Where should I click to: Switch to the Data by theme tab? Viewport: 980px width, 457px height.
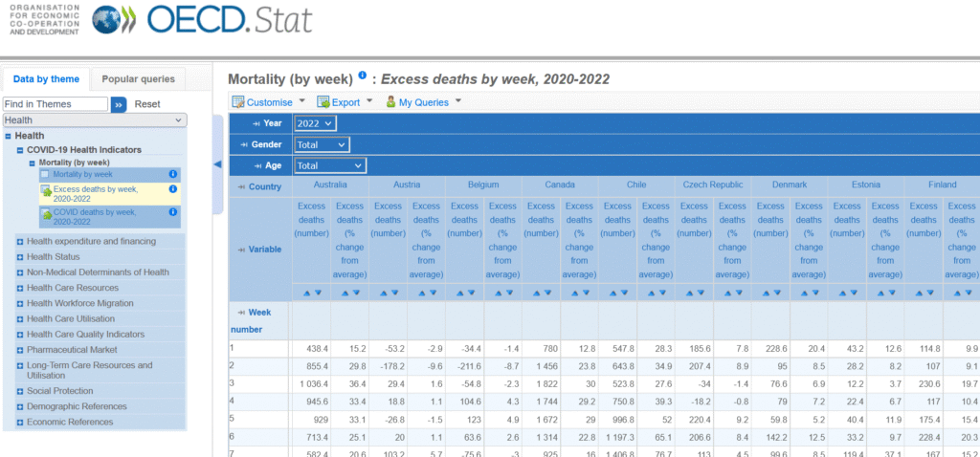tap(46, 79)
